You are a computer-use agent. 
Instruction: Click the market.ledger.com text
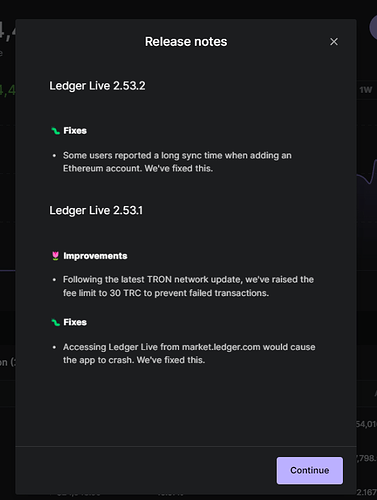[221, 347]
